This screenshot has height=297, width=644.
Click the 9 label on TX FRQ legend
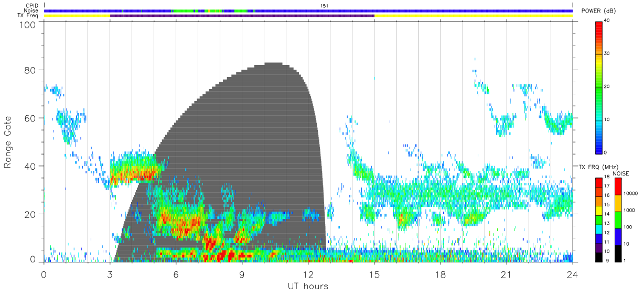tap(606, 260)
